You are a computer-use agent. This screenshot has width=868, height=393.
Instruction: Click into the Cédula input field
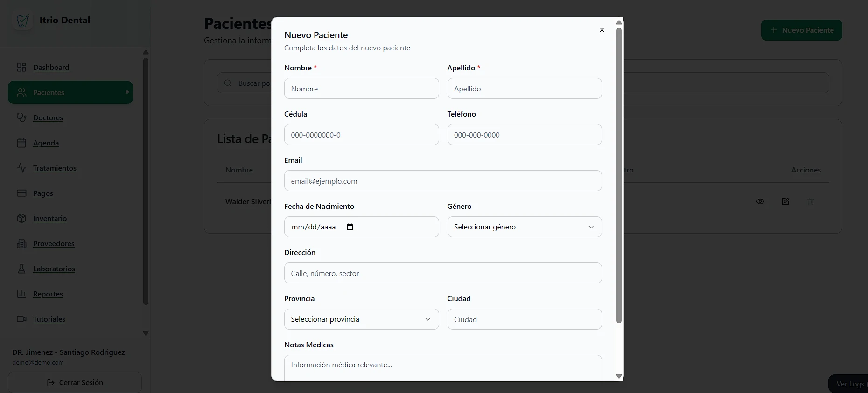click(361, 135)
